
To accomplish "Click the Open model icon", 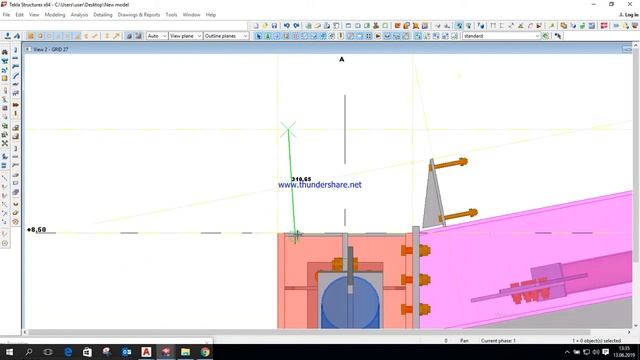I will 265,26.
